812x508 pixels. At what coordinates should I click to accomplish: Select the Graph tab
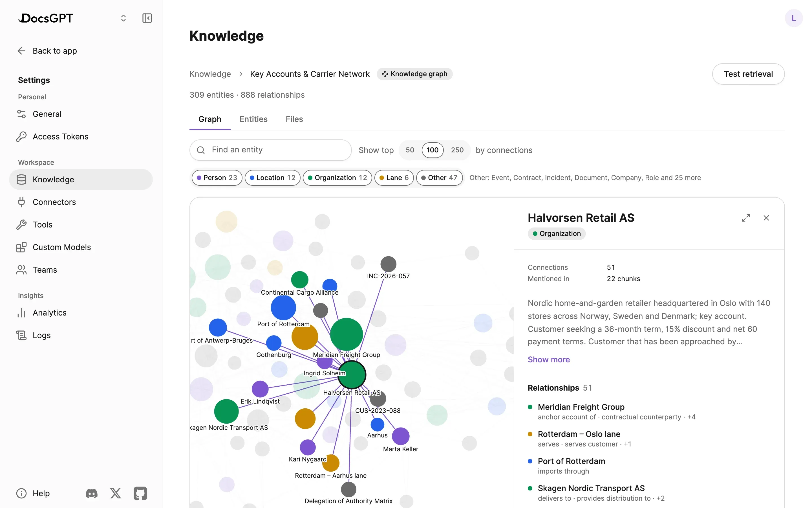click(210, 119)
